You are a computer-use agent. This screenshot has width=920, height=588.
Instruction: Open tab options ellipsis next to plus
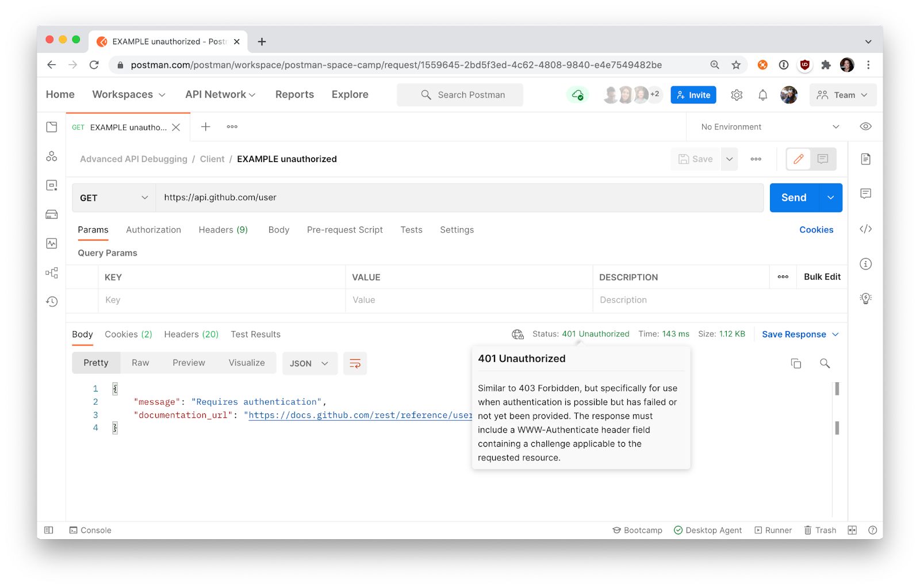click(232, 126)
